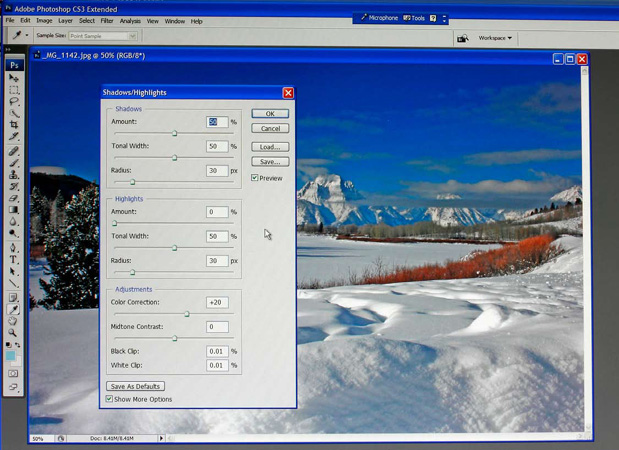The image size is (619, 450).
Task: Click the Go to Bridge icon
Action: [x=462, y=38]
